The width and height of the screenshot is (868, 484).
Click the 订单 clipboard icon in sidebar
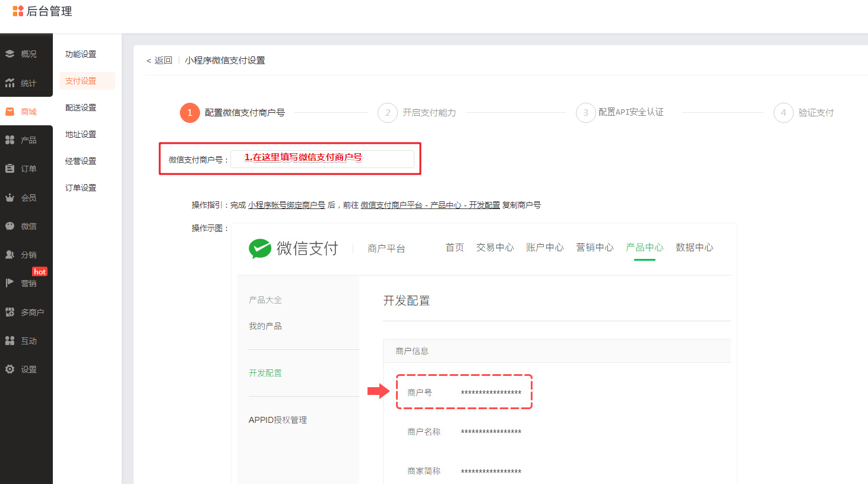coord(9,169)
